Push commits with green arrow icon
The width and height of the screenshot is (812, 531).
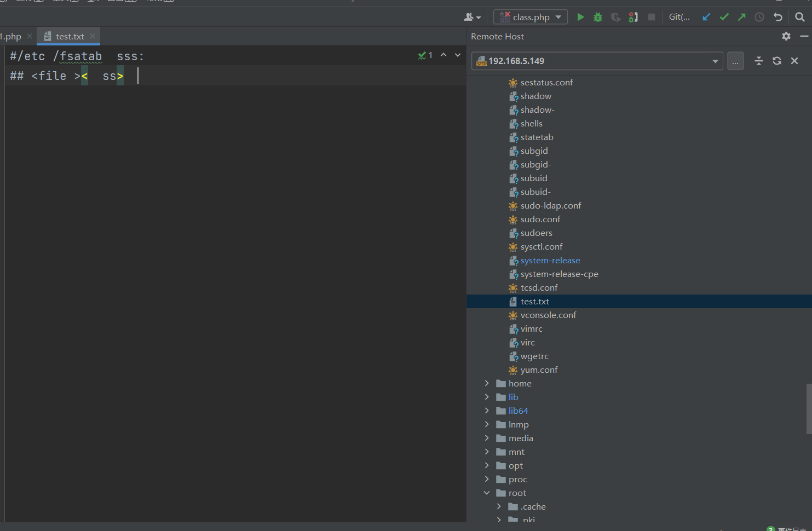741,17
